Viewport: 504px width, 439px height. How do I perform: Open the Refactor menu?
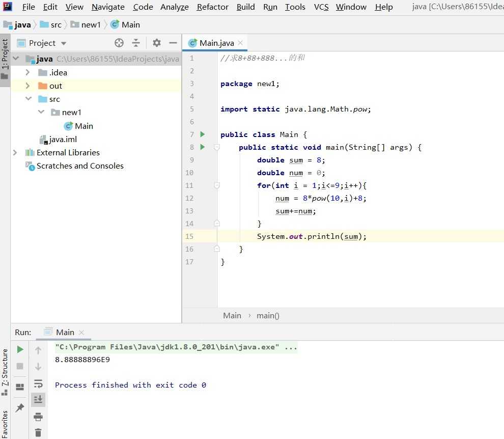pos(212,7)
